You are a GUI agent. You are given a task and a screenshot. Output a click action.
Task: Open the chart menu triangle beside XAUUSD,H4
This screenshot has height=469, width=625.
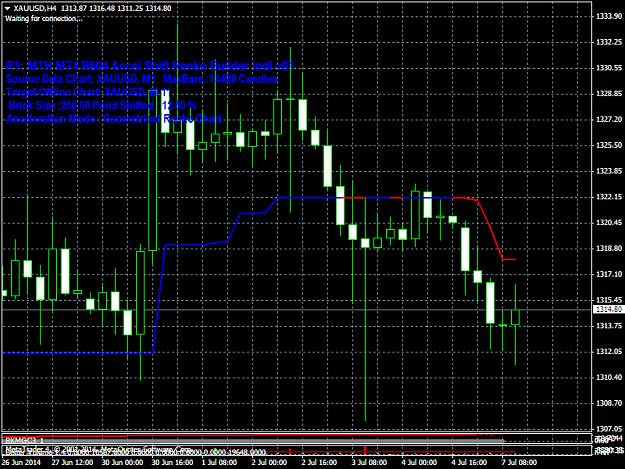[8, 8]
